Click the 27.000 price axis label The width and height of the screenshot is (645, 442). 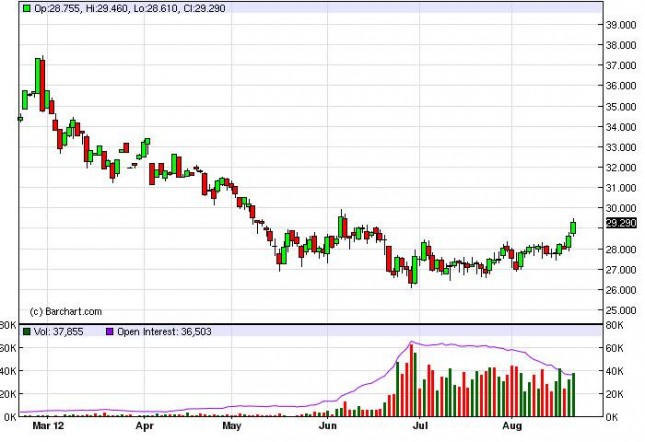coord(621,270)
